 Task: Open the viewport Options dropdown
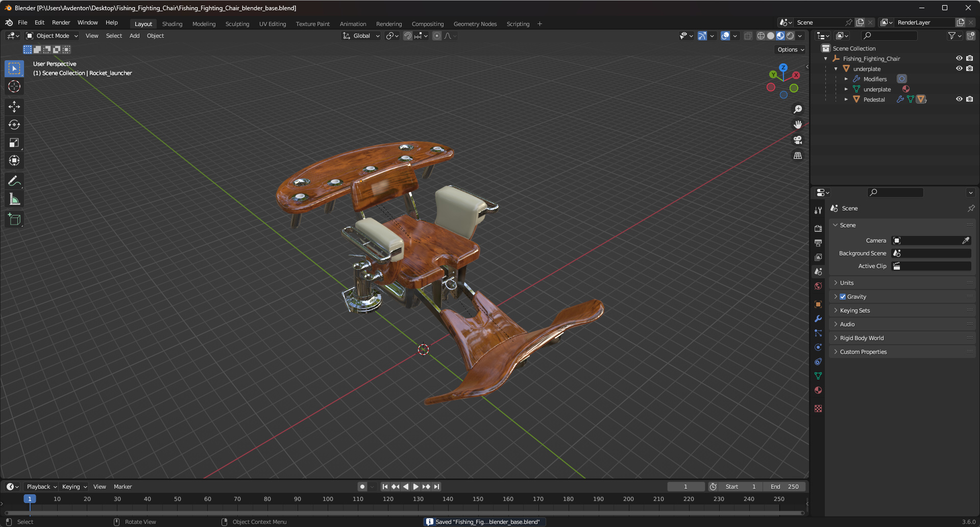pos(791,50)
